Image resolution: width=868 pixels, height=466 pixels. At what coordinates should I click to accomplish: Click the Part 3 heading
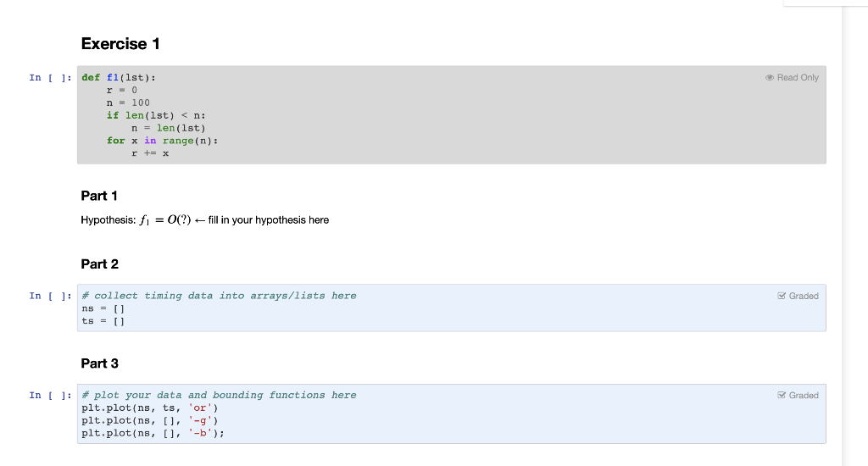pos(100,363)
